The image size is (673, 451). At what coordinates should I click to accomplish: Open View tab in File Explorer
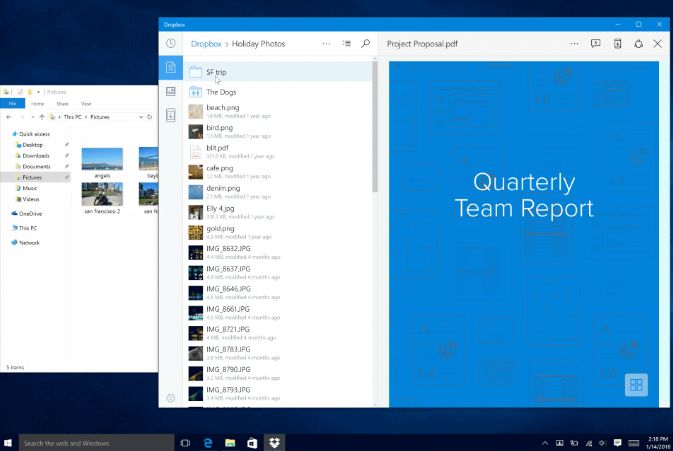(x=86, y=103)
